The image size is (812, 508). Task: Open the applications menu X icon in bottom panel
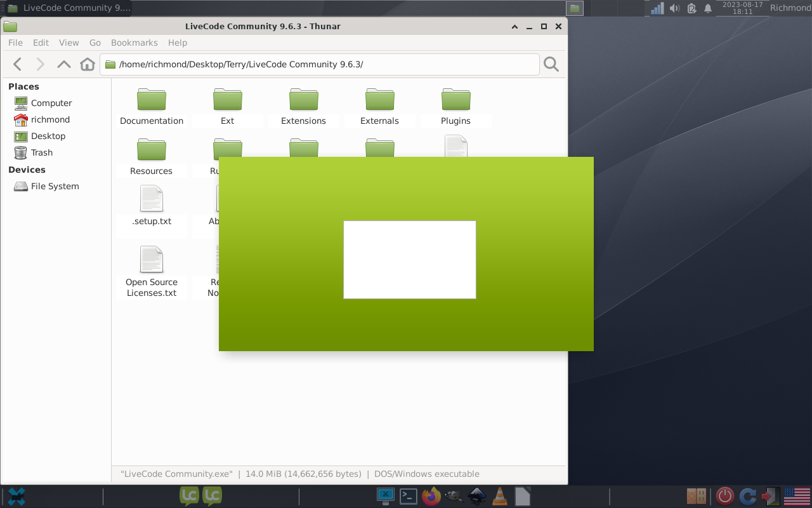[x=16, y=497]
